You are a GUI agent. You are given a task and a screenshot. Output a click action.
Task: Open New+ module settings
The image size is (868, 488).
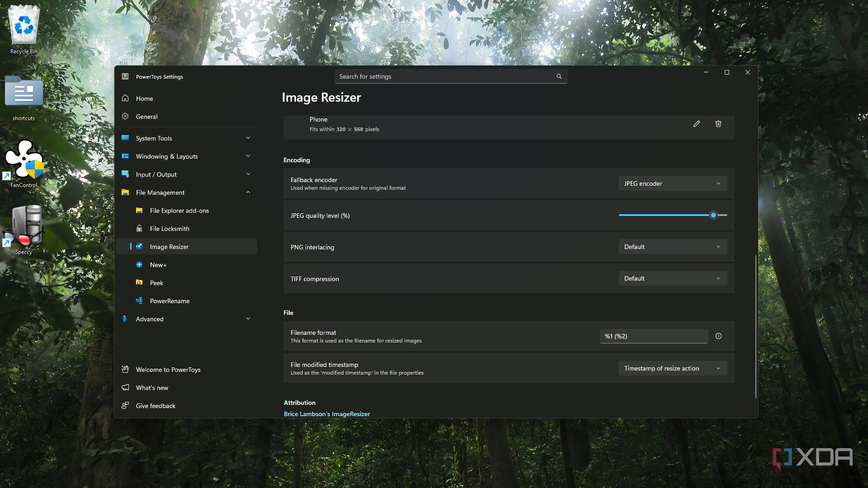pyautogui.click(x=187, y=265)
